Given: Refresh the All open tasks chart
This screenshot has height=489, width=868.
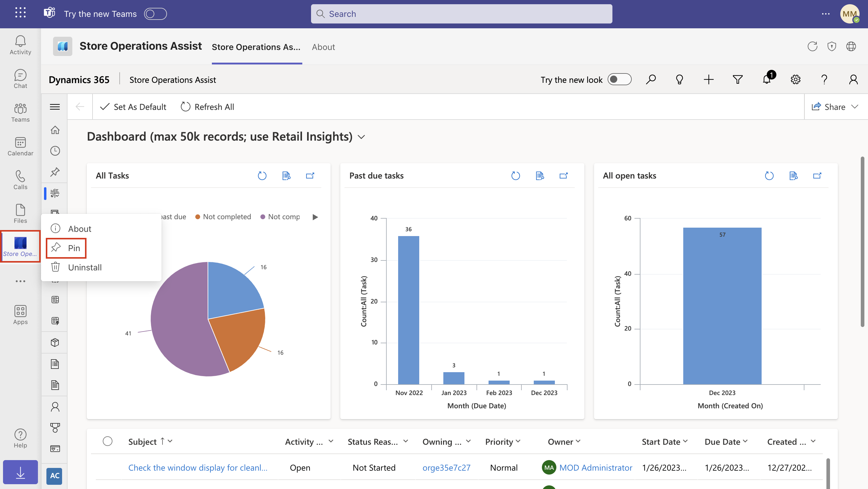Looking at the screenshot, I should pos(769,176).
